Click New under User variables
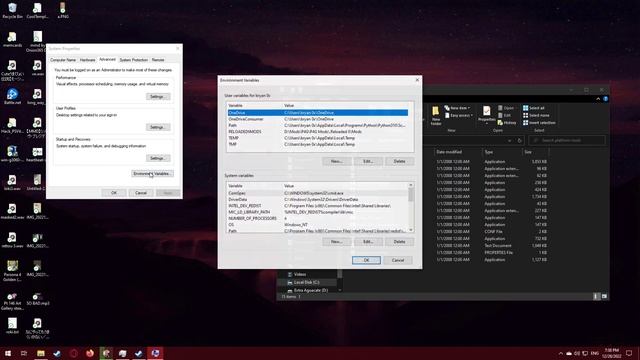Image resolution: width=640 pixels, height=360 pixels. (x=336, y=161)
